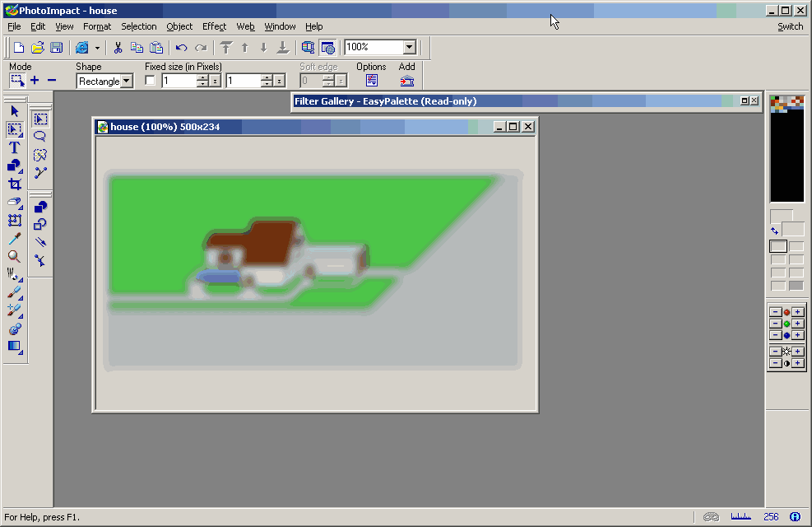
Task: Click the Switch button at top right
Action: (791, 26)
